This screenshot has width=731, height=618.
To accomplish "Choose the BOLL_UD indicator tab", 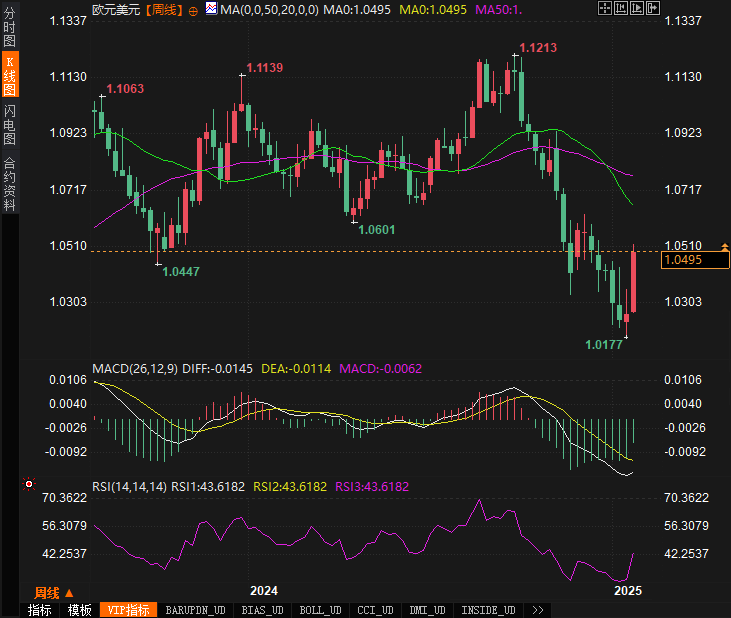I will (x=320, y=610).
